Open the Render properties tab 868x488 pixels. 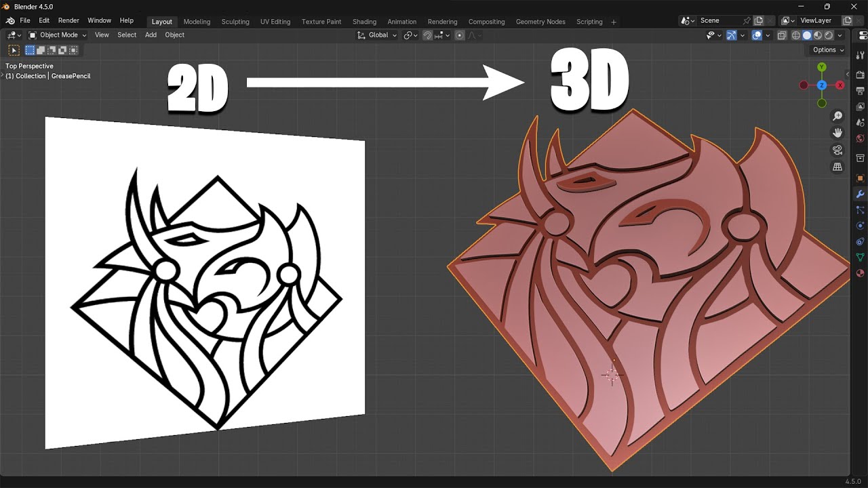click(x=860, y=75)
